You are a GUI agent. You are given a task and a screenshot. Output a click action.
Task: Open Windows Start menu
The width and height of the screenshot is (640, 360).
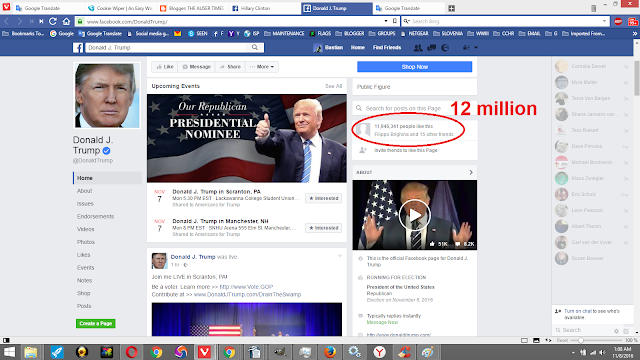9,352
